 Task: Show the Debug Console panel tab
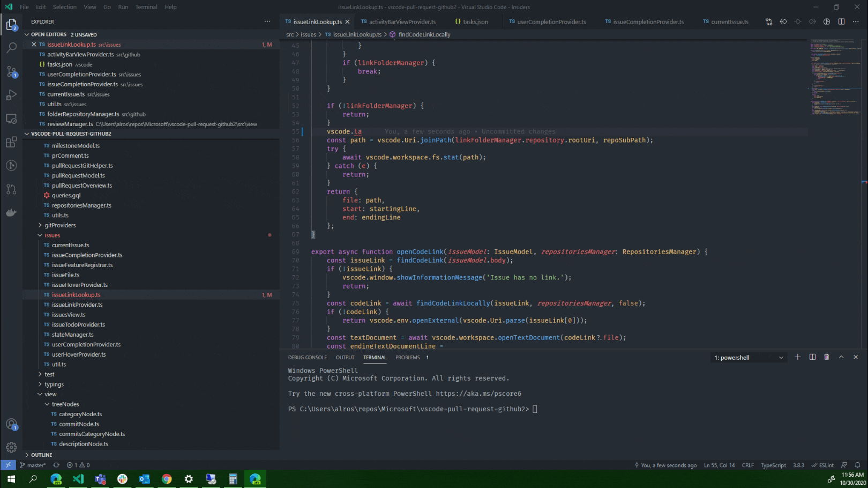coord(308,358)
